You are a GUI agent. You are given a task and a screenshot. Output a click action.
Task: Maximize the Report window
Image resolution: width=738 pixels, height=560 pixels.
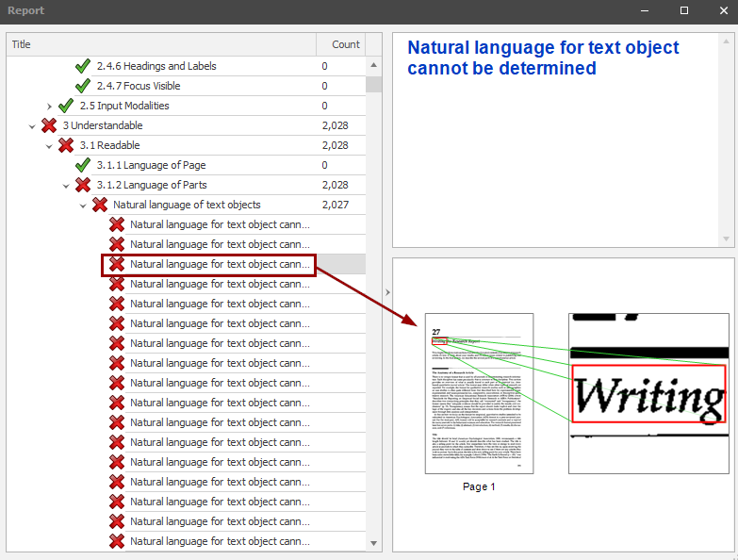click(x=684, y=10)
